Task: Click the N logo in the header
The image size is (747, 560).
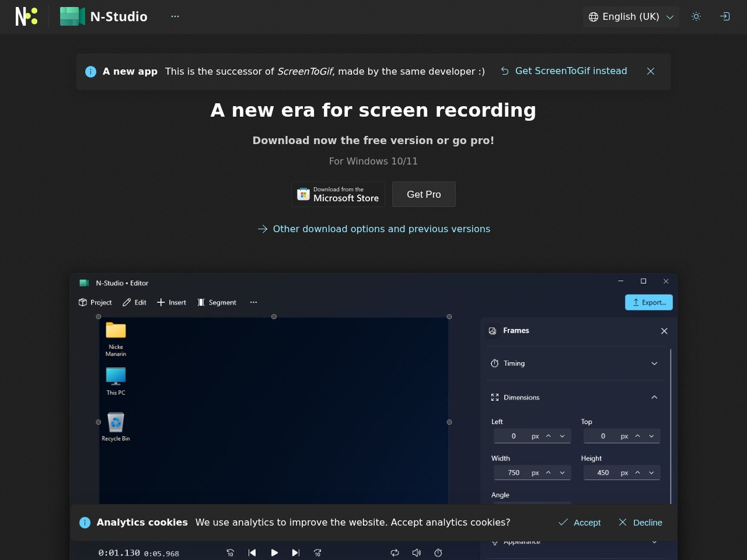Action: (x=26, y=16)
